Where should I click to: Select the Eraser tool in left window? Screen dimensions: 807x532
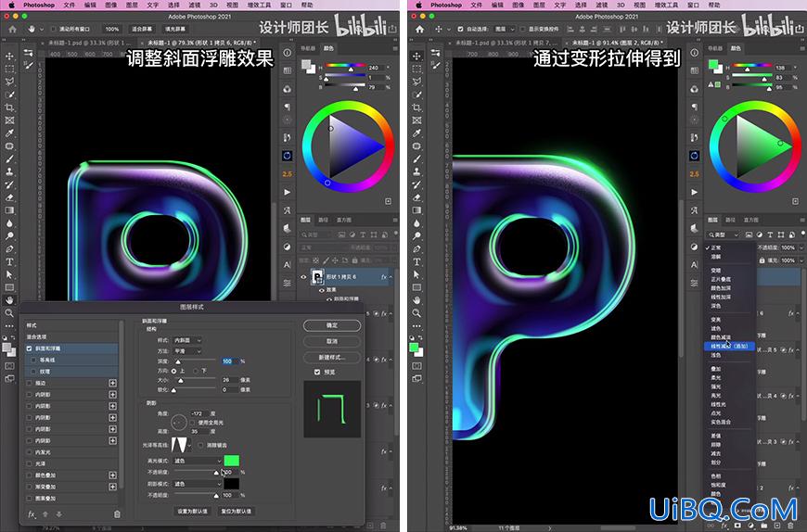(x=10, y=197)
